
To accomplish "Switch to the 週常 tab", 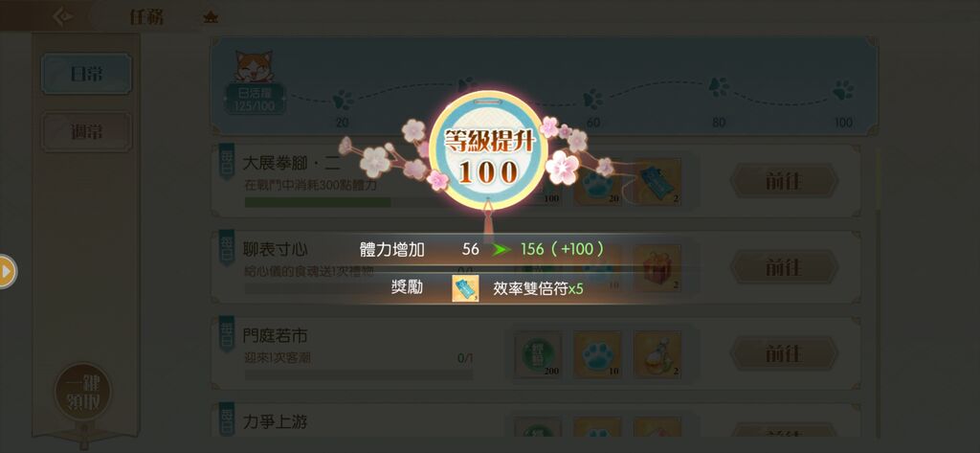I will (x=87, y=132).
